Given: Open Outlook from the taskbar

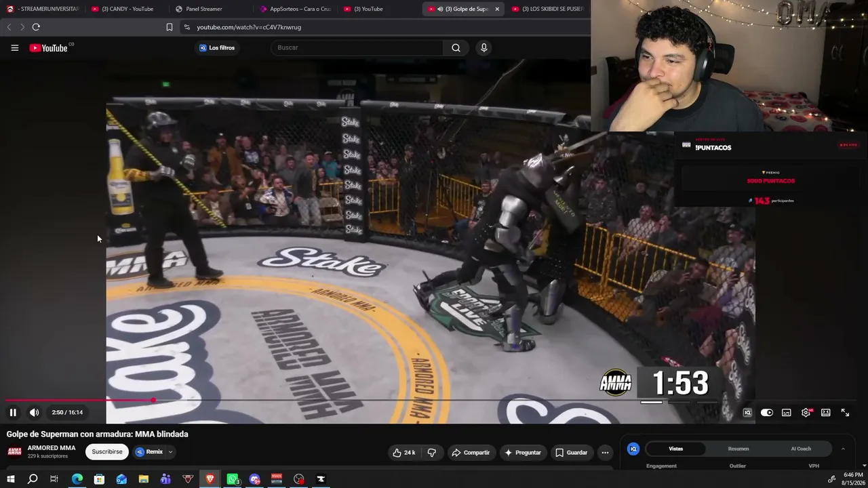Looking at the screenshot, I should [121, 479].
